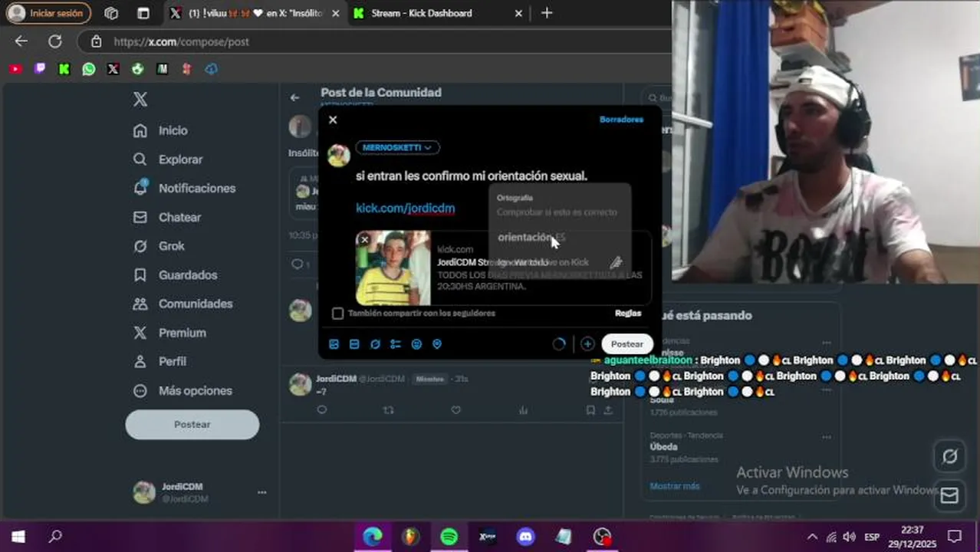Open the WhatsApp bookmark

point(89,69)
